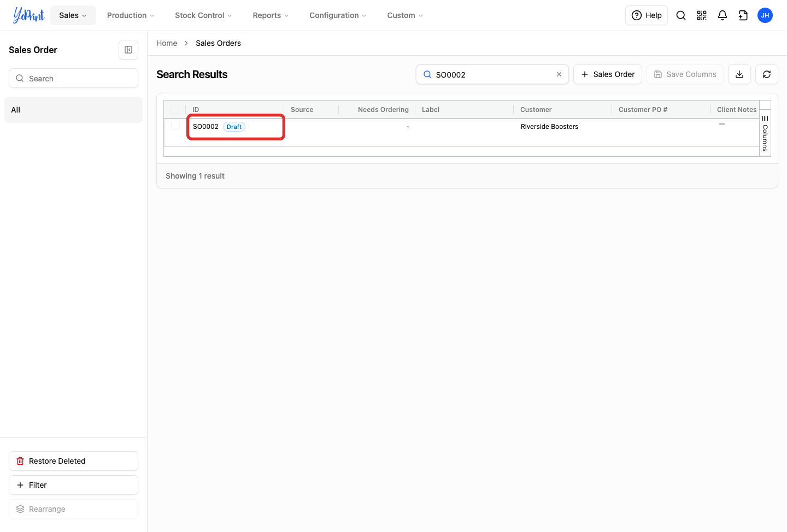Open the global search magnifier icon
The width and height of the screenshot is (787, 532).
tap(681, 15)
